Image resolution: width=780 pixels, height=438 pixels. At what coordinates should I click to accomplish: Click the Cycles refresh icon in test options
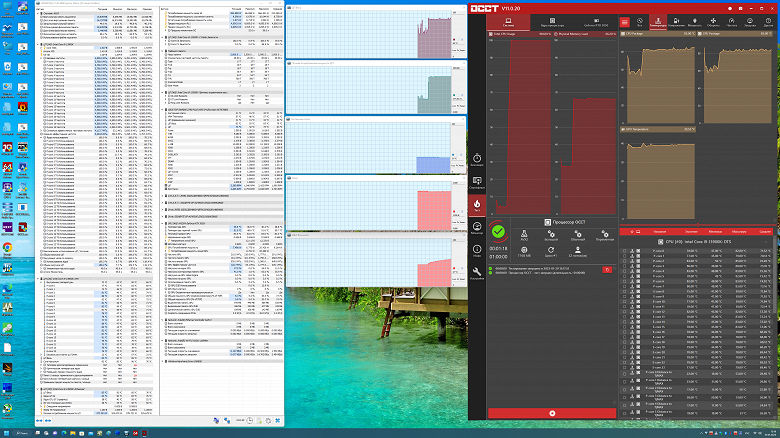coord(551,252)
